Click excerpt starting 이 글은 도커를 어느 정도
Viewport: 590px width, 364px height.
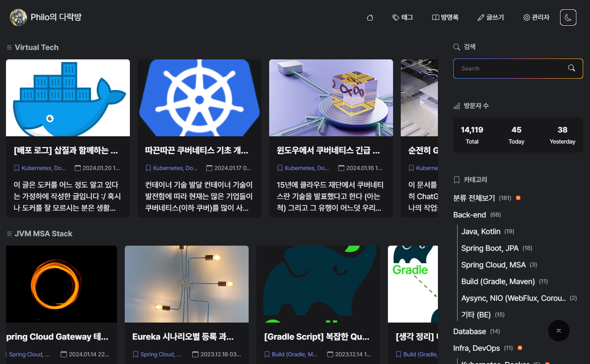click(x=68, y=197)
